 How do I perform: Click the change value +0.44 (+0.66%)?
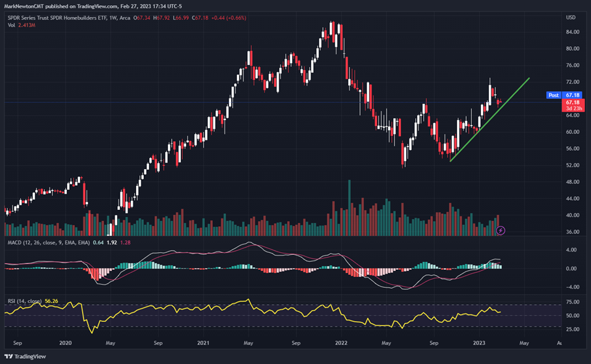click(x=229, y=18)
